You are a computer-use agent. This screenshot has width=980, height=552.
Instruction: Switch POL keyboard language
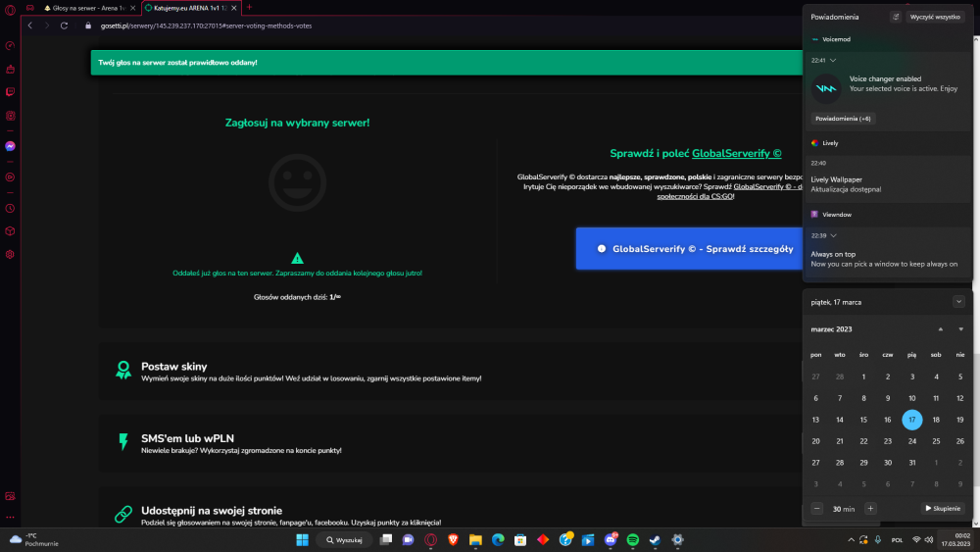[897, 540]
